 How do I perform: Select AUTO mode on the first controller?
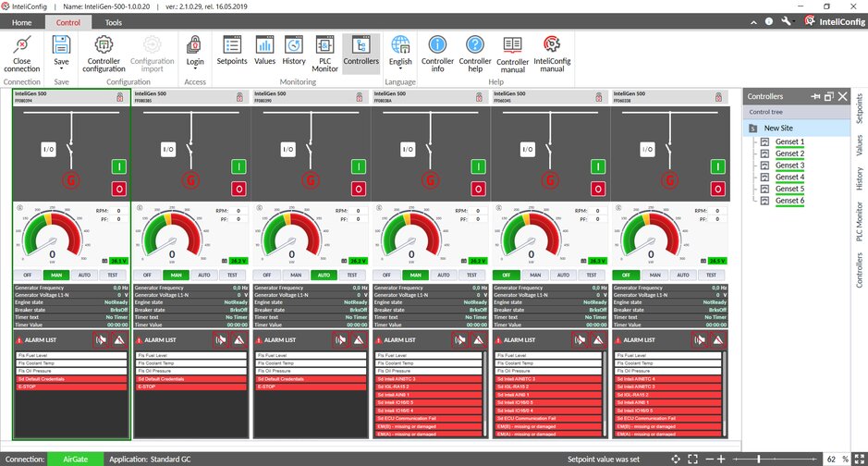pos(84,275)
